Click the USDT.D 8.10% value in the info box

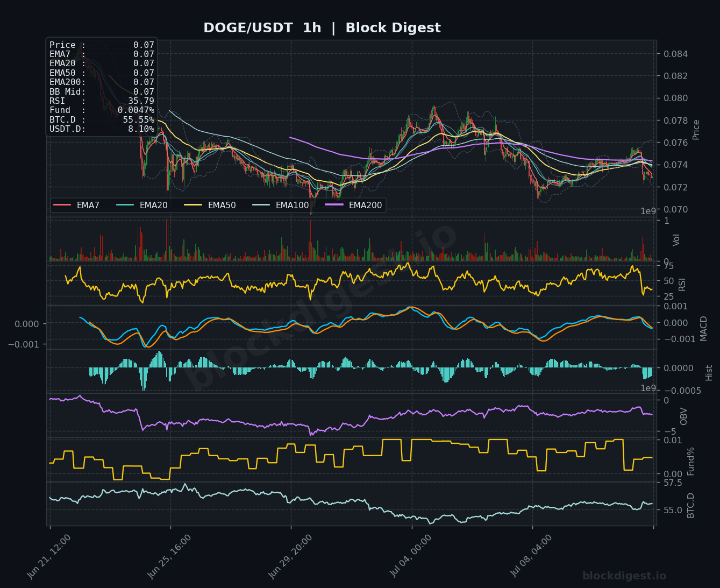coord(141,129)
